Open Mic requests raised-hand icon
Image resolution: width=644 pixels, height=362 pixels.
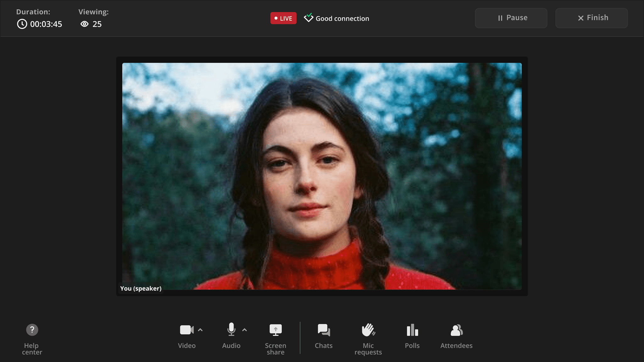coord(368,330)
